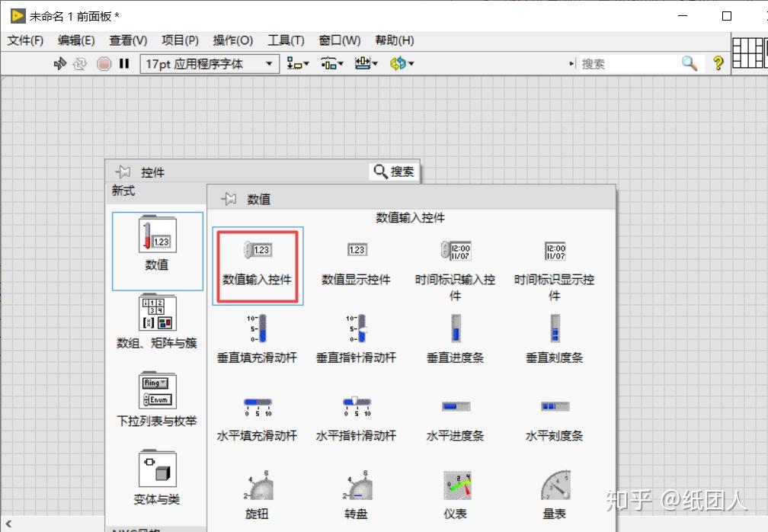768x532 pixels.
Task: Click the Pause toolbar button
Action: (124, 64)
